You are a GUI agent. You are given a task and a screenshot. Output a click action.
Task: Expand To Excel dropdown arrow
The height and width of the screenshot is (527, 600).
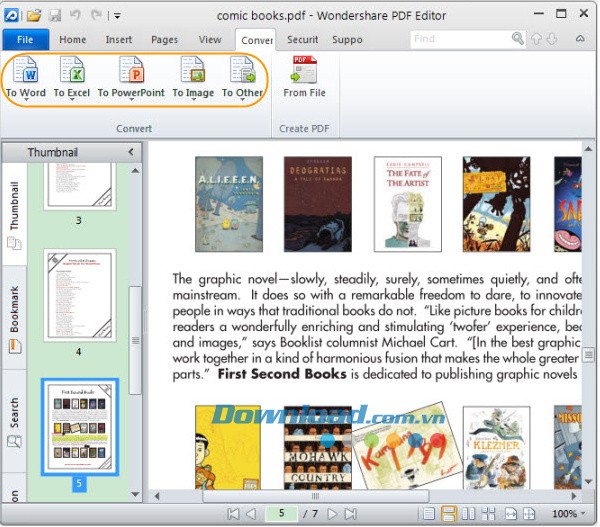tap(72, 100)
